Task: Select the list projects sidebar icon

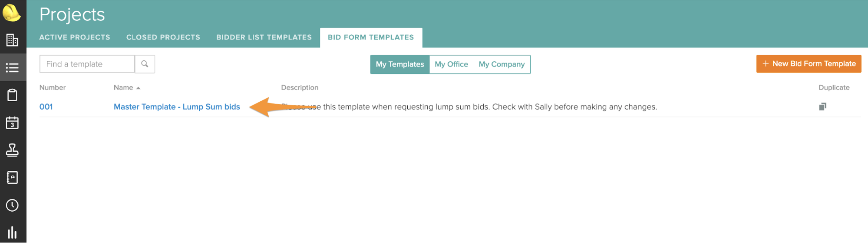Action: tap(12, 68)
